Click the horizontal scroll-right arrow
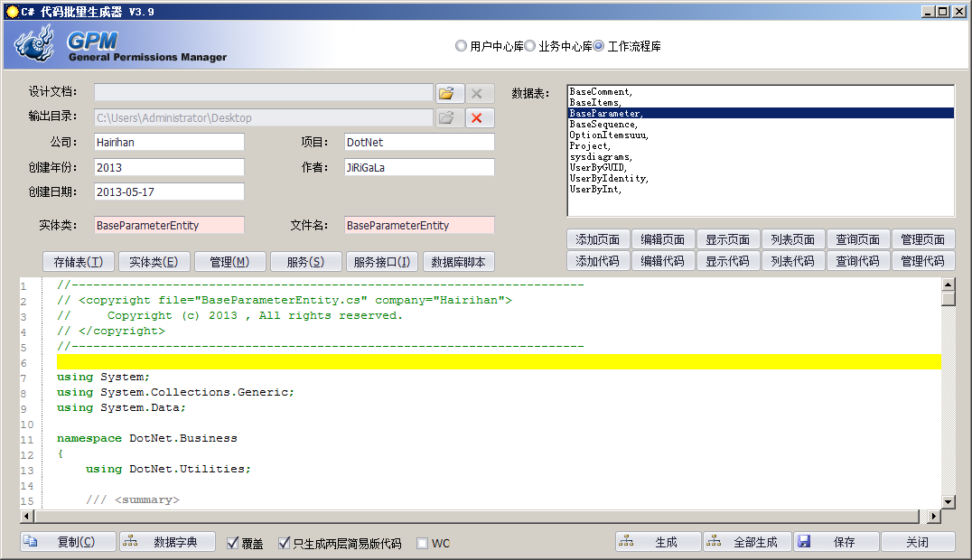The width and height of the screenshot is (972, 560). [934, 516]
